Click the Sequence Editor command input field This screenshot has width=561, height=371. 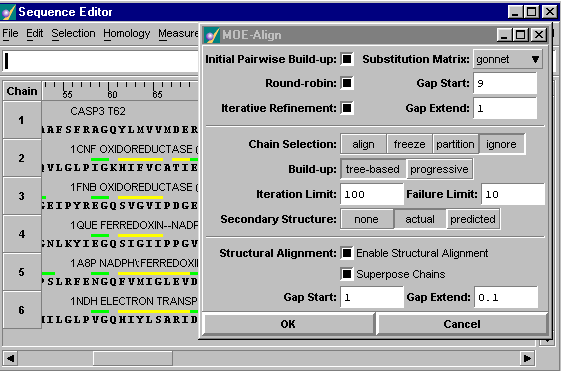[x=101, y=61]
